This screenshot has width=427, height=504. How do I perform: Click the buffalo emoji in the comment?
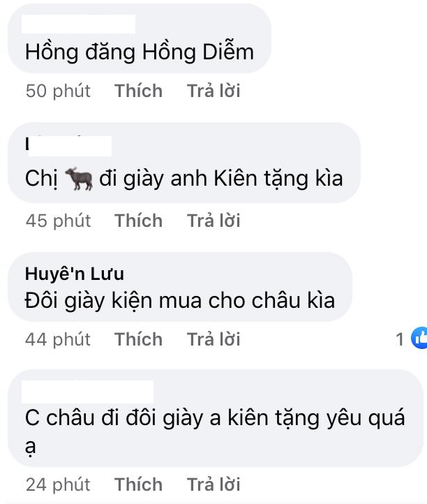click(x=79, y=179)
